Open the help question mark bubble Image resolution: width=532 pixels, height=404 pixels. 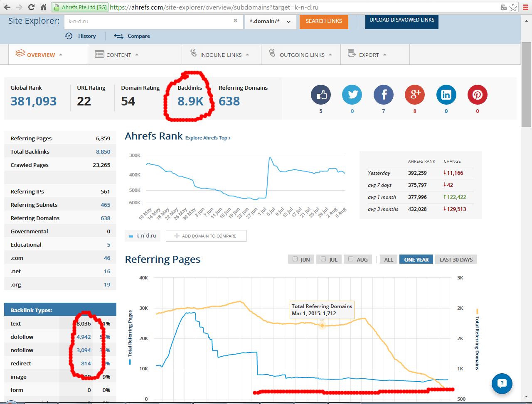tap(502, 383)
